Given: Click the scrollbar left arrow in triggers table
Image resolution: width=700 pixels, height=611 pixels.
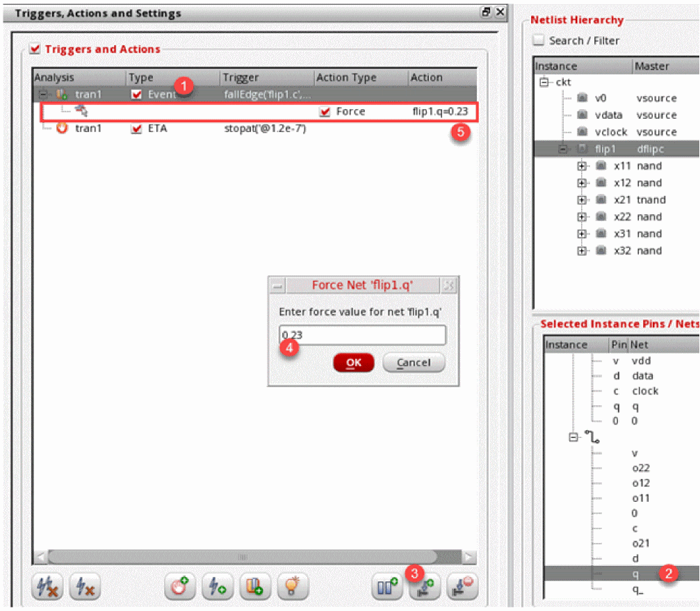Looking at the screenshot, I should click(40, 557).
